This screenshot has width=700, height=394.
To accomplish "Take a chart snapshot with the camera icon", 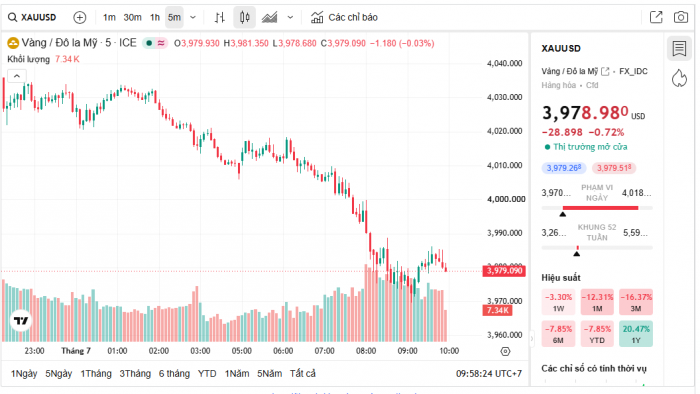I will (x=680, y=17).
